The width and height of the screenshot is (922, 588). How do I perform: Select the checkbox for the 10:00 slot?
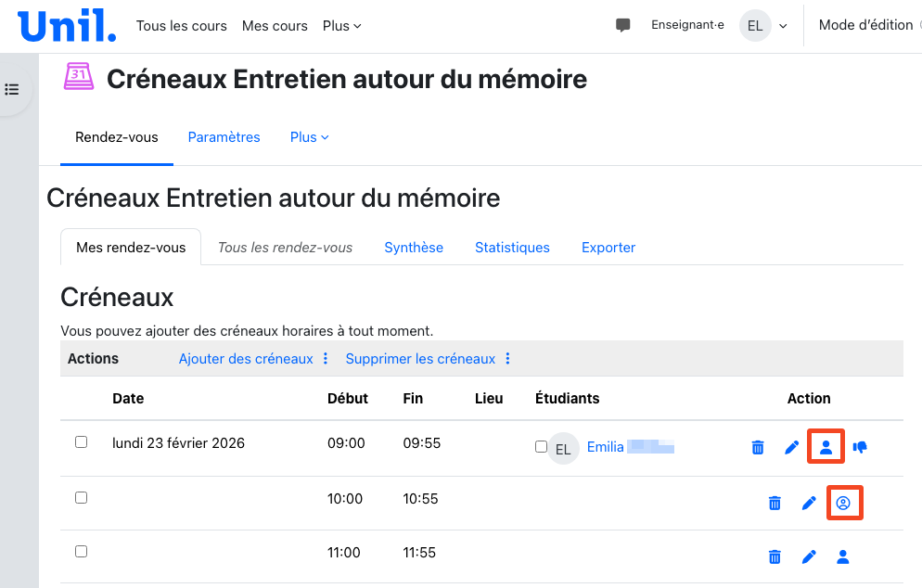[81, 498]
